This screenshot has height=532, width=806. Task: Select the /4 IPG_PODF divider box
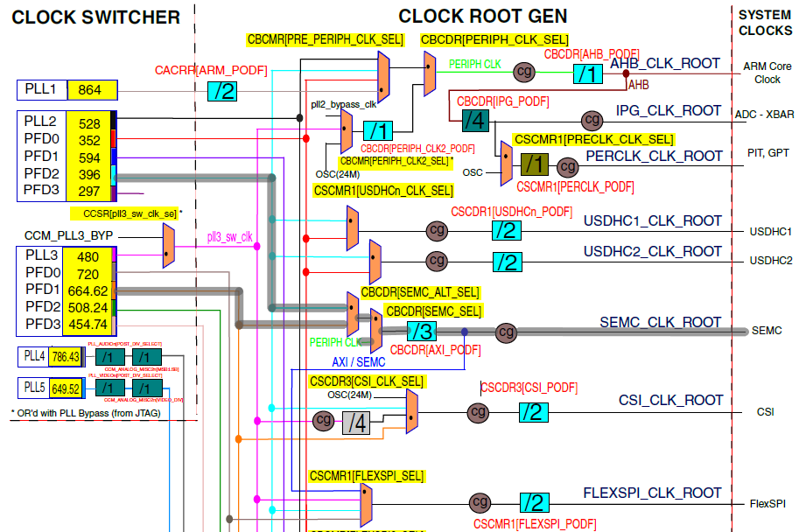point(475,121)
